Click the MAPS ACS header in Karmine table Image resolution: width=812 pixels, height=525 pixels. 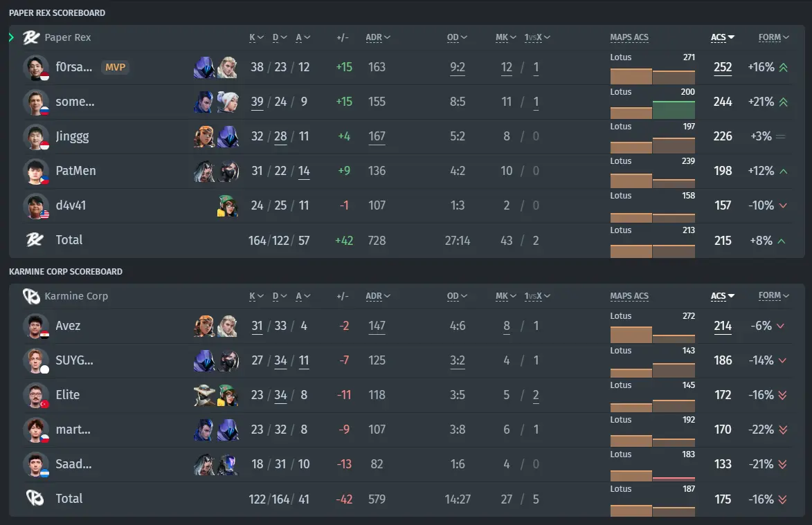pyautogui.click(x=629, y=296)
